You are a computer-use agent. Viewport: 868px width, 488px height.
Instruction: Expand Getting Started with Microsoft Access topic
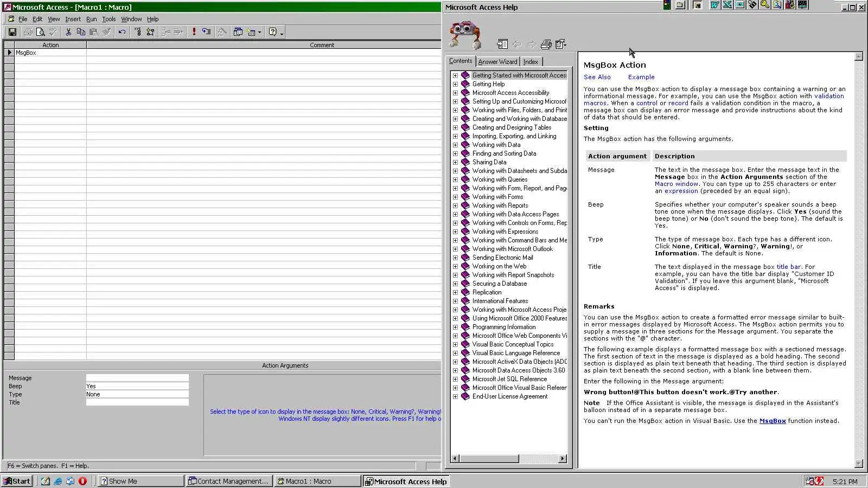[456, 75]
